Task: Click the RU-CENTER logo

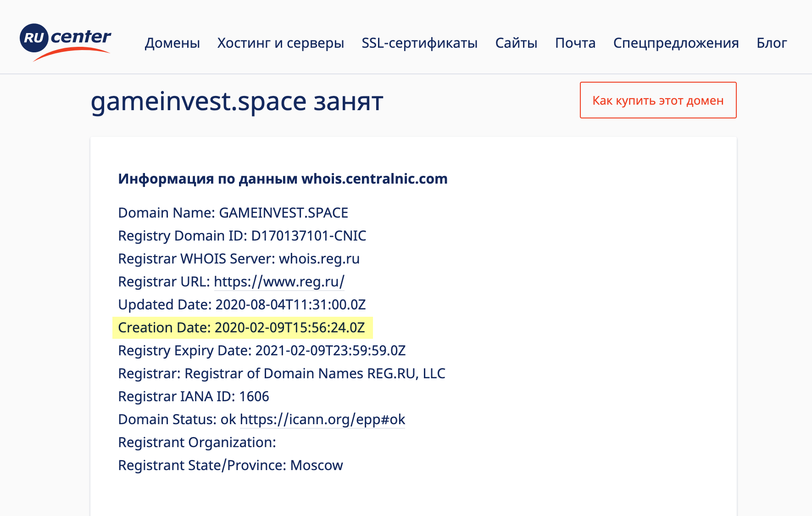Action: (65, 42)
